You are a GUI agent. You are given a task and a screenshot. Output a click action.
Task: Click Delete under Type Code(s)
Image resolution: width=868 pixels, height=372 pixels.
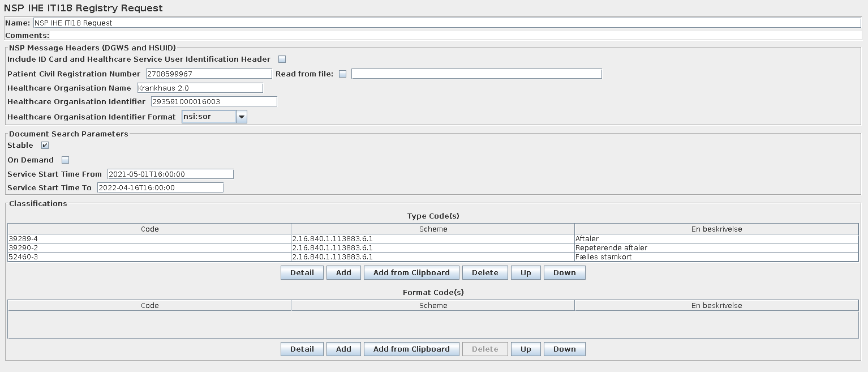(485, 273)
